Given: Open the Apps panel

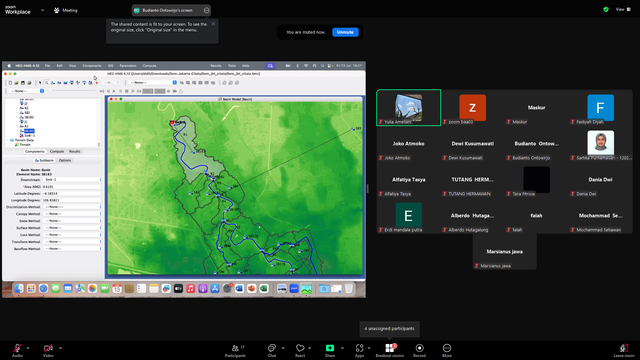Looking at the screenshot, I should point(359,350).
